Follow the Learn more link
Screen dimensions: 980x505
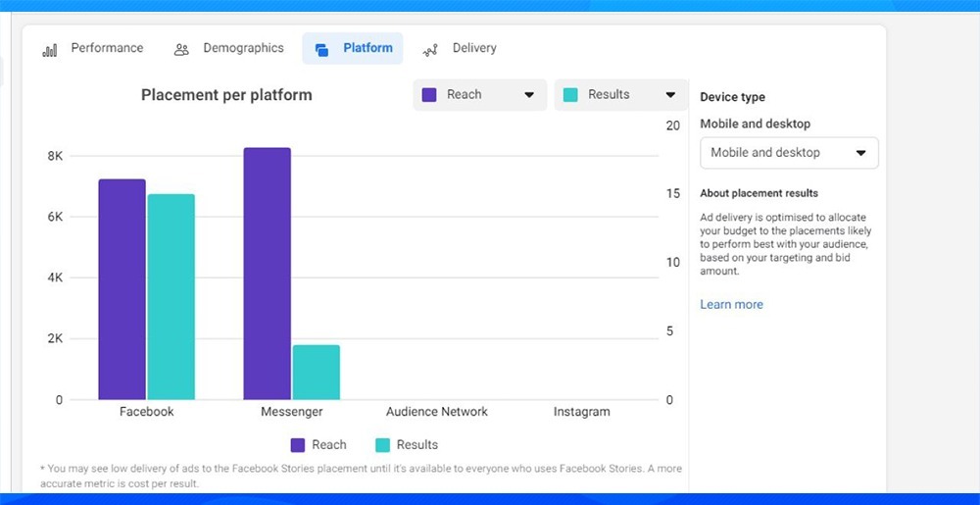click(x=731, y=305)
